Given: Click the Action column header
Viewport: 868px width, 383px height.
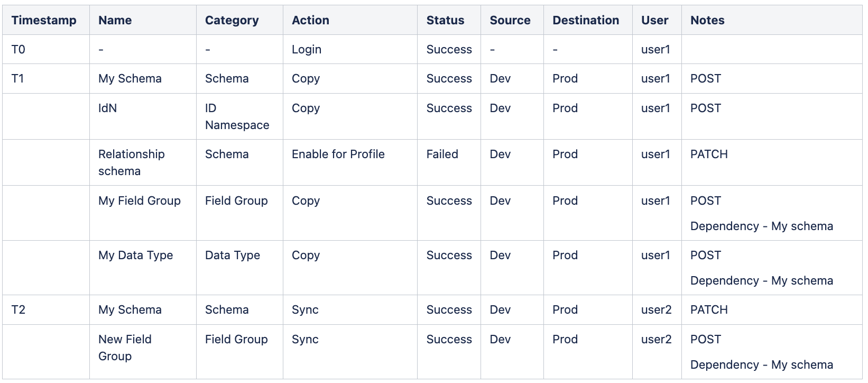Looking at the screenshot, I should click(310, 20).
